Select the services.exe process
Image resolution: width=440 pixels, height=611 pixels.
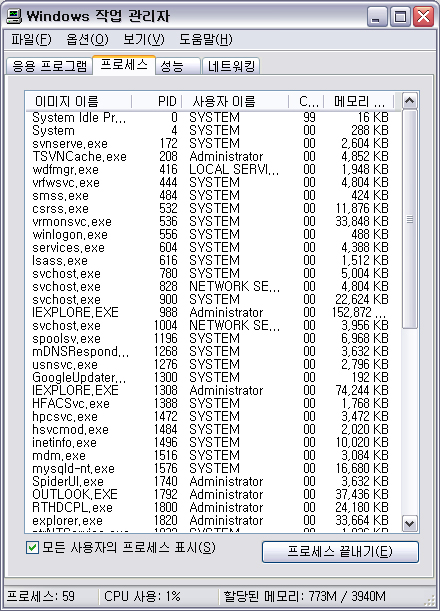click(212, 247)
